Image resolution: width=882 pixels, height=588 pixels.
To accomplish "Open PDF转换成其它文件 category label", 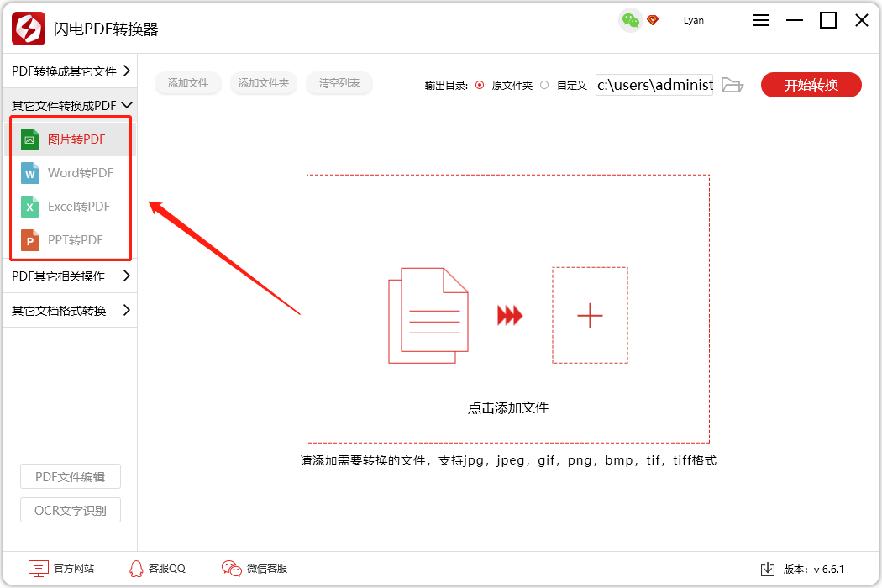I will [x=64, y=71].
